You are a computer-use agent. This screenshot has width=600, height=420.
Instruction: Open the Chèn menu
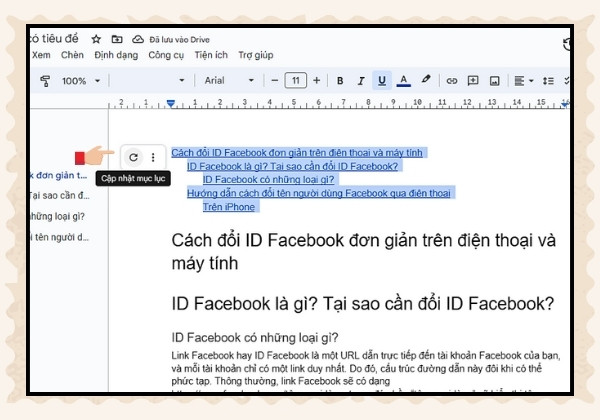72,55
